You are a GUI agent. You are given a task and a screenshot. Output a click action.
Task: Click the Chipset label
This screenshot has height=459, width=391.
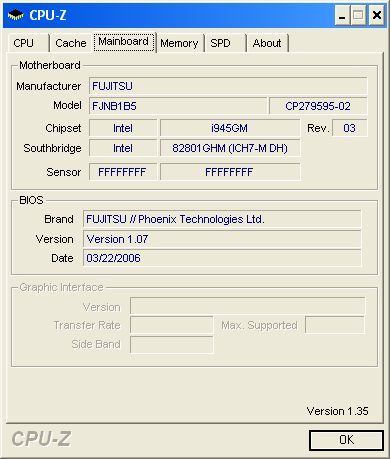[63, 128]
